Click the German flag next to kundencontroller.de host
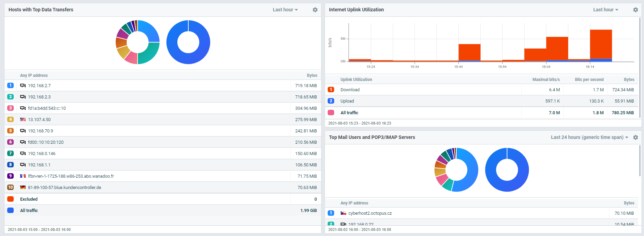Image resolution: width=644 pixels, height=236 pixels. coord(23,188)
